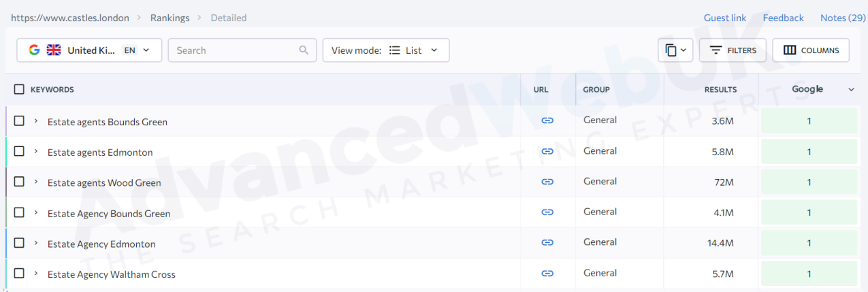868x292 pixels.
Task: Click the Guest link
Action: pos(724,18)
